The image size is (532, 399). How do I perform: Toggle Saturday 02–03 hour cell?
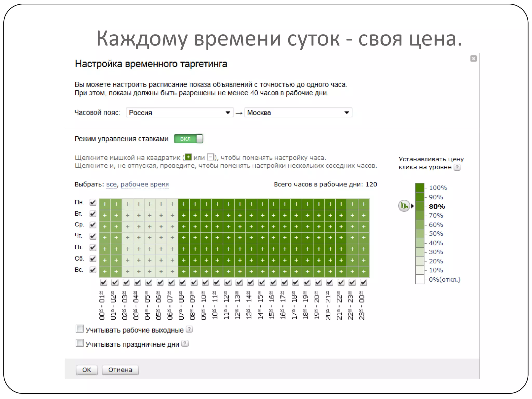[x=127, y=260]
